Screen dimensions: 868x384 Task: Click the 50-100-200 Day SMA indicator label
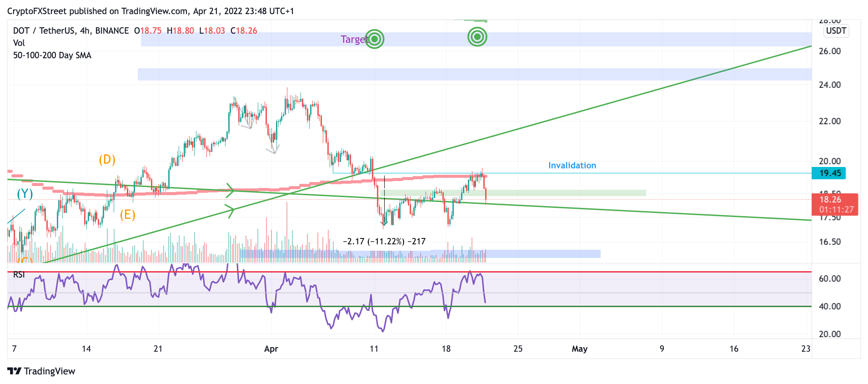[52, 56]
